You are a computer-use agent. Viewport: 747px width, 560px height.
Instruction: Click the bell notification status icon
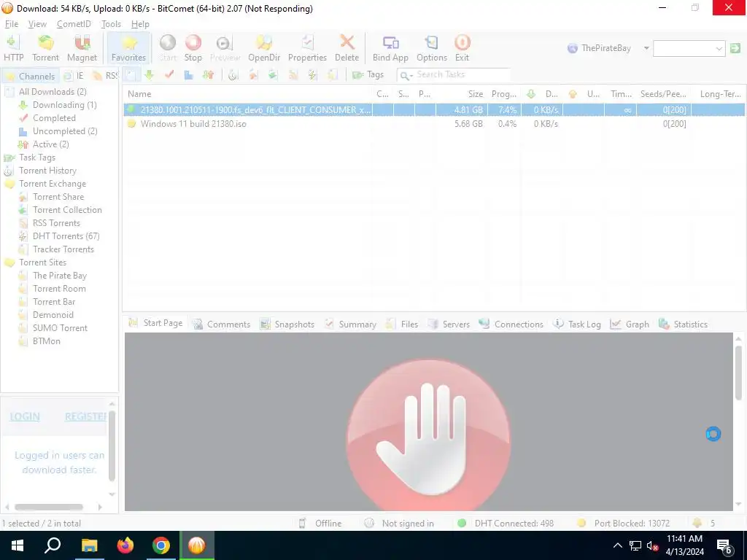(x=697, y=523)
